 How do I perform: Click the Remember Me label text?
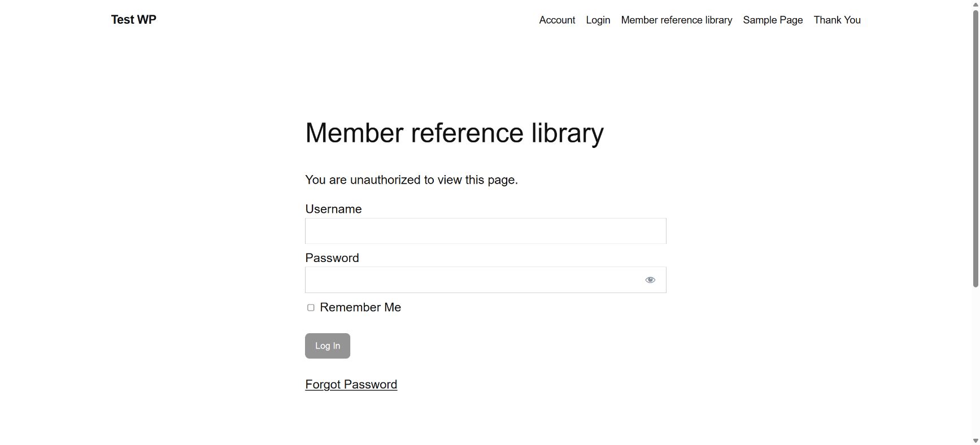click(360, 307)
